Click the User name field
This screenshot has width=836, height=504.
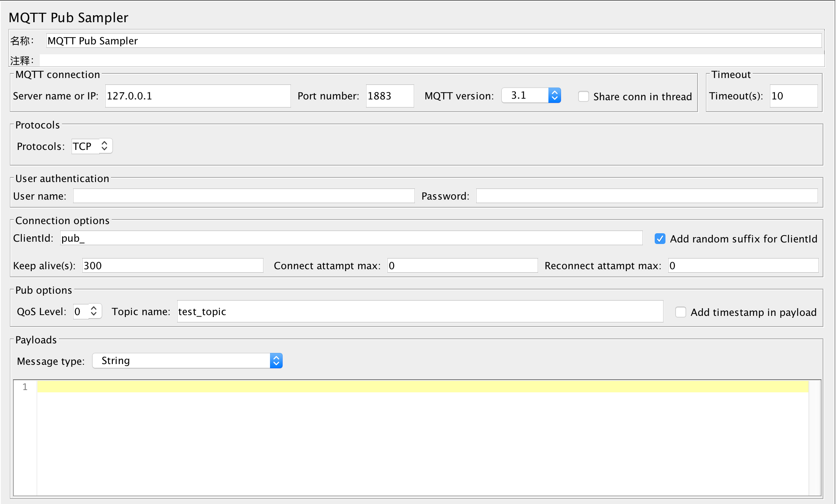[244, 196]
